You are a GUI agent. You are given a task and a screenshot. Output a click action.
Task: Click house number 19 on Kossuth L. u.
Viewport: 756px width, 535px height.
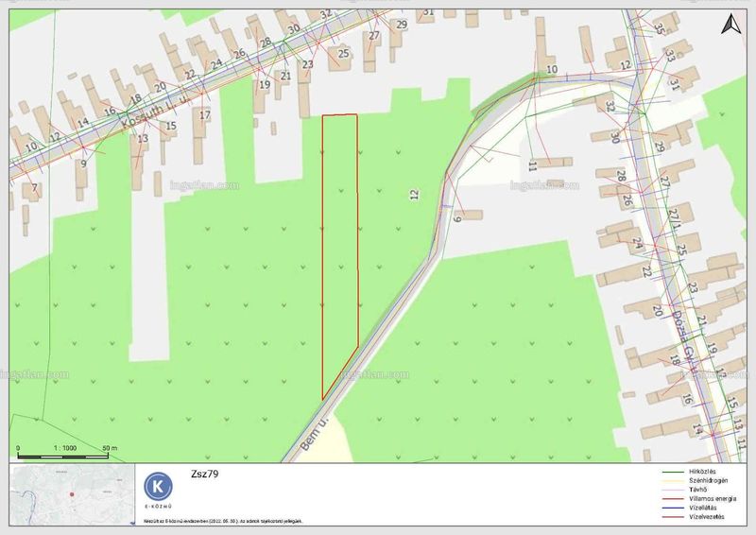pos(265,84)
